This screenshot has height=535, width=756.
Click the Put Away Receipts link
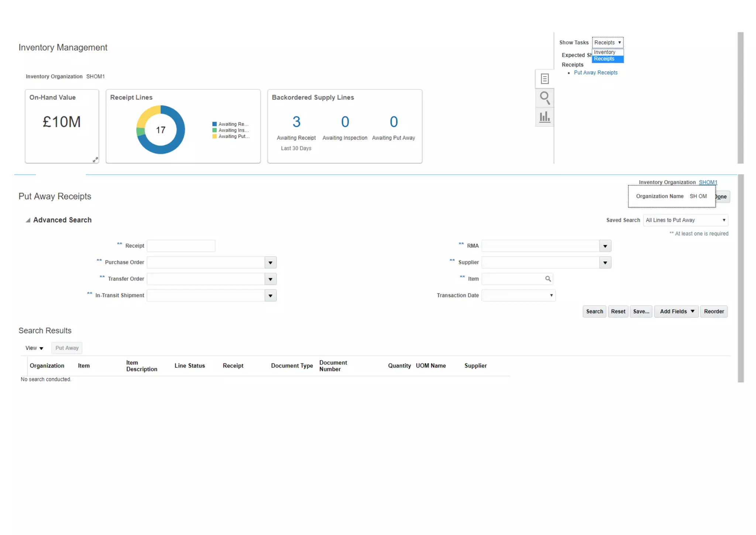pyautogui.click(x=595, y=73)
